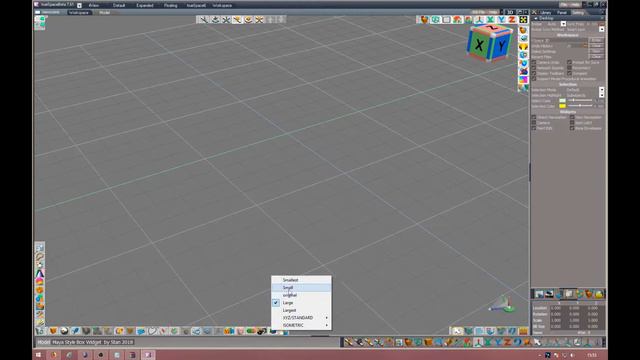Toggle the Point Edit widget checkbox
Image resolution: width=640 pixels, height=360 pixels.
click(534, 128)
